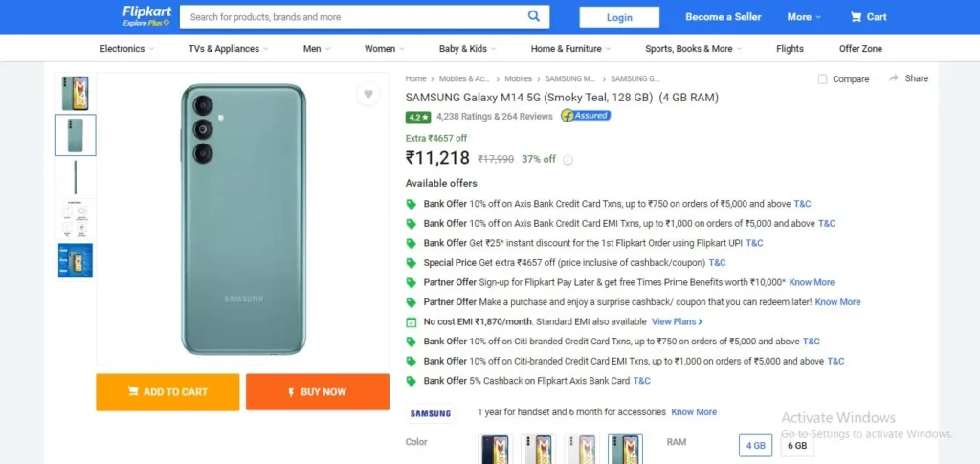Image resolution: width=980 pixels, height=464 pixels.
Task: Click the price info icon beside 37% off
Action: 568,159
